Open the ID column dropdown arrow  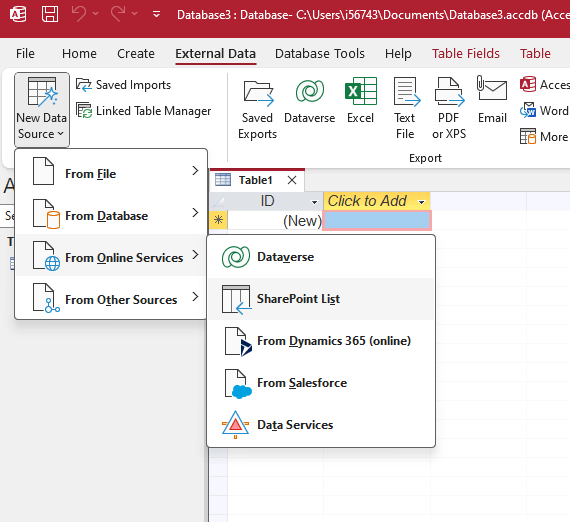(x=314, y=202)
